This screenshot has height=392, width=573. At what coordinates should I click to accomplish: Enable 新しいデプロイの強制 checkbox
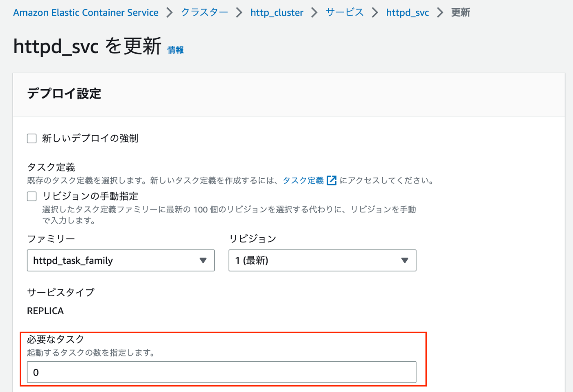pos(32,138)
